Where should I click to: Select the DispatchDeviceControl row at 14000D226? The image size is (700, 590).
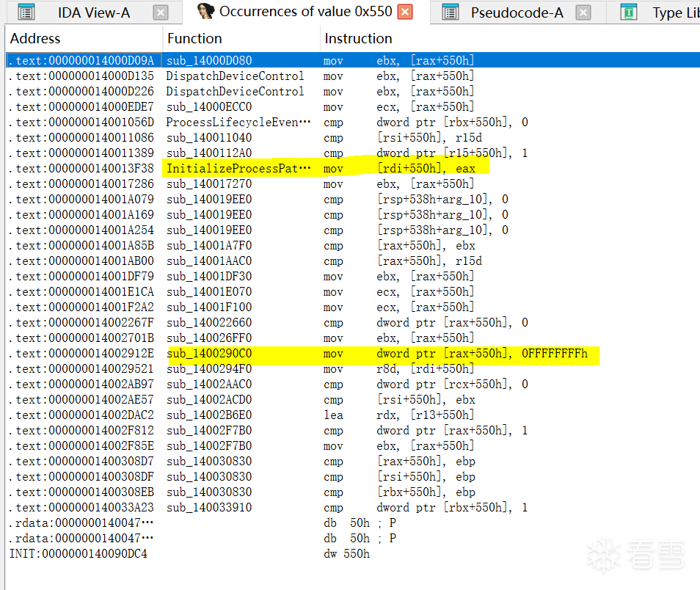pyautogui.click(x=353, y=91)
